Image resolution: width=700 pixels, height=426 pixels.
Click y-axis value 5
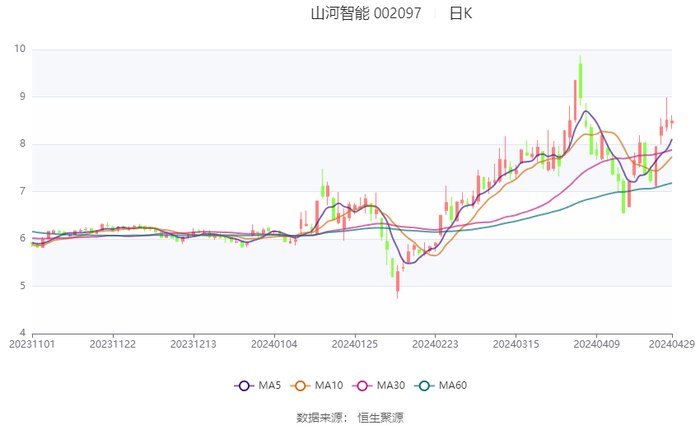(23, 286)
